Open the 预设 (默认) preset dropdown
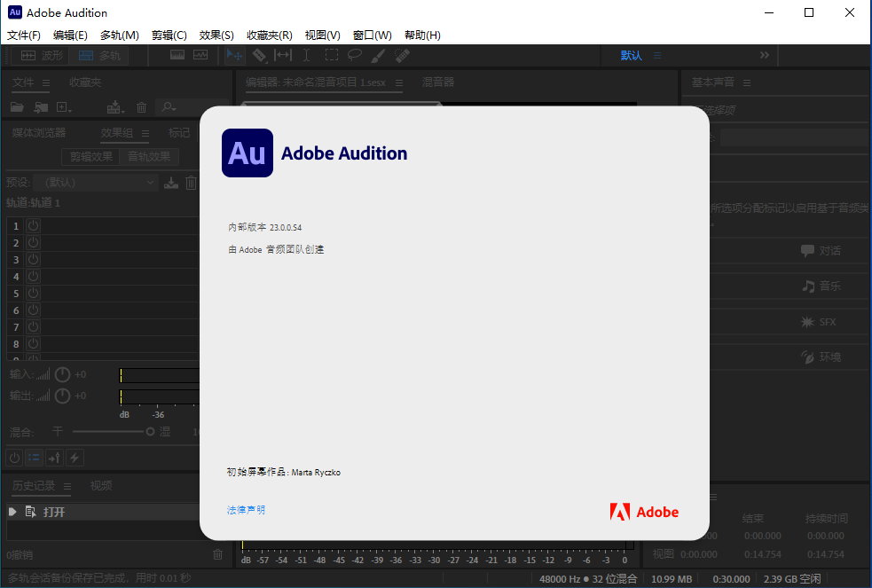872x588 pixels. coord(95,183)
